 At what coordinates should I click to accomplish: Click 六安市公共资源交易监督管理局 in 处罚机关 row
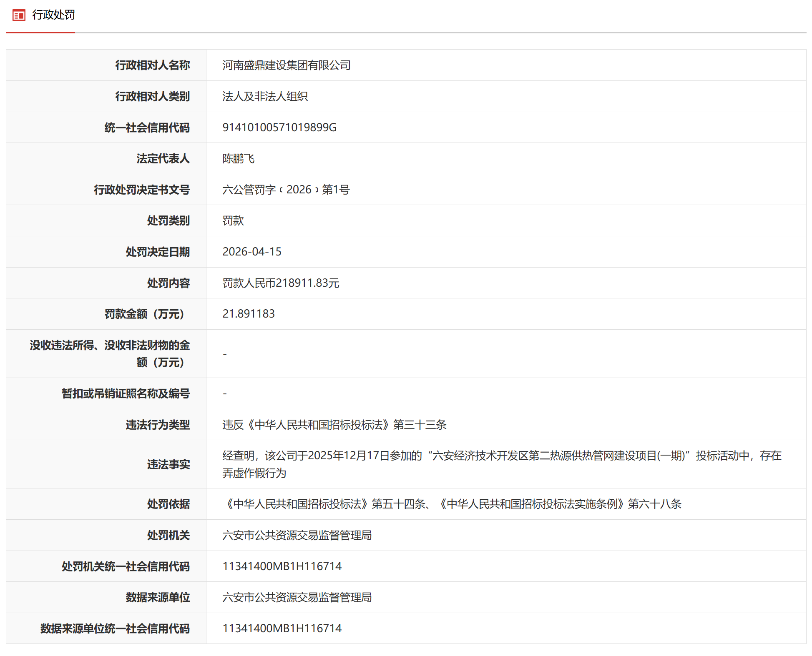[297, 535]
